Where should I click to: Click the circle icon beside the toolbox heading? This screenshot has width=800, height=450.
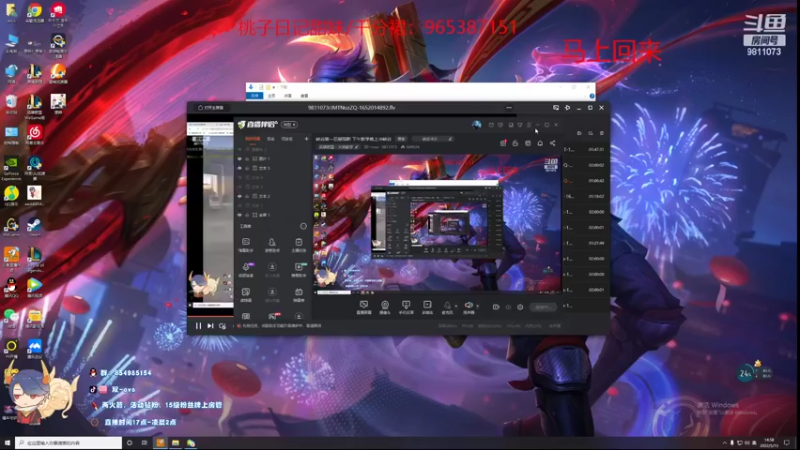click(x=303, y=226)
